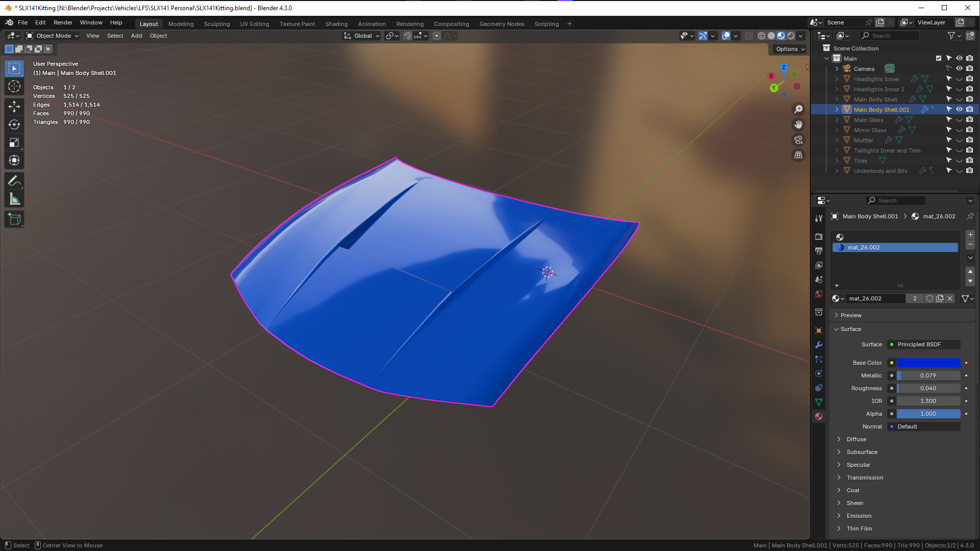Uncheck the Main collection exclude checkbox
The image size is (980, 551).
pyautogui.click(x=939, y=58)
